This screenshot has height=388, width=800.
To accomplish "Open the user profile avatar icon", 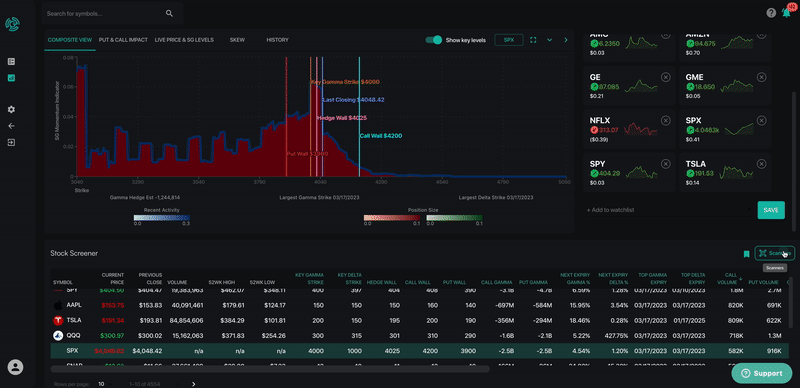I will [15, 368].
